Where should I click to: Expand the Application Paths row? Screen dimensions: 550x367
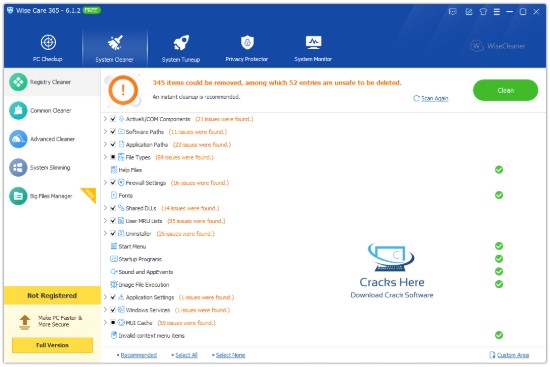(x=105, y=144)
